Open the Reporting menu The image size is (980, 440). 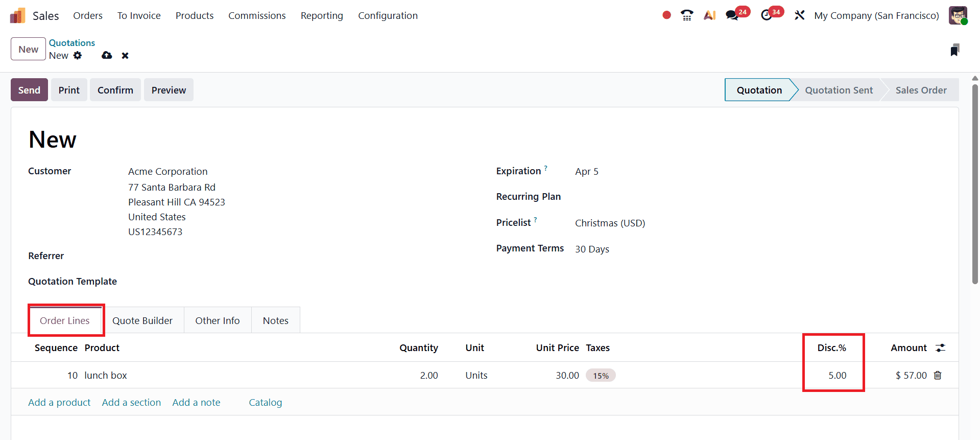click(322, 15)
